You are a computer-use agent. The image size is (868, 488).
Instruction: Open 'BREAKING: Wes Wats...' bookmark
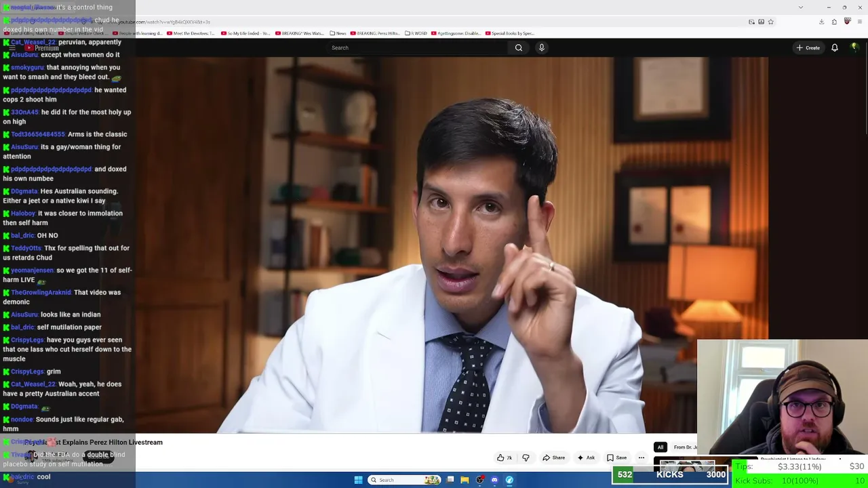299,33
